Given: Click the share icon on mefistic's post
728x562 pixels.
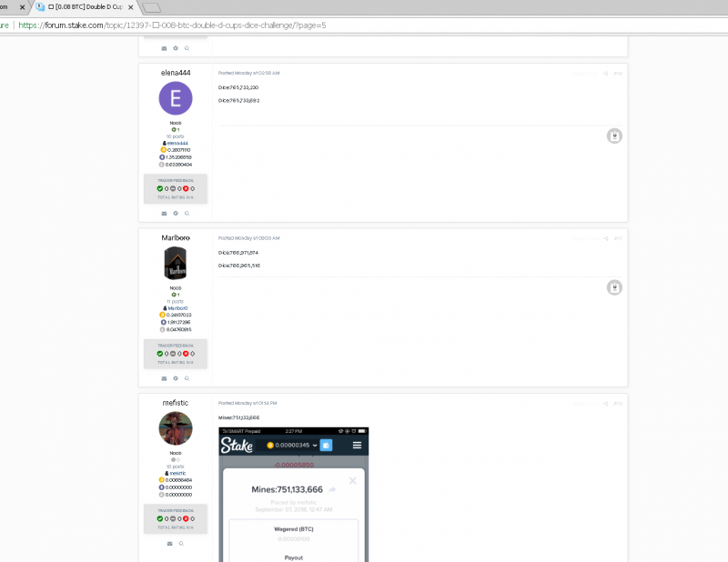Looking at the screenshot, I should click(x=605, y=404).
